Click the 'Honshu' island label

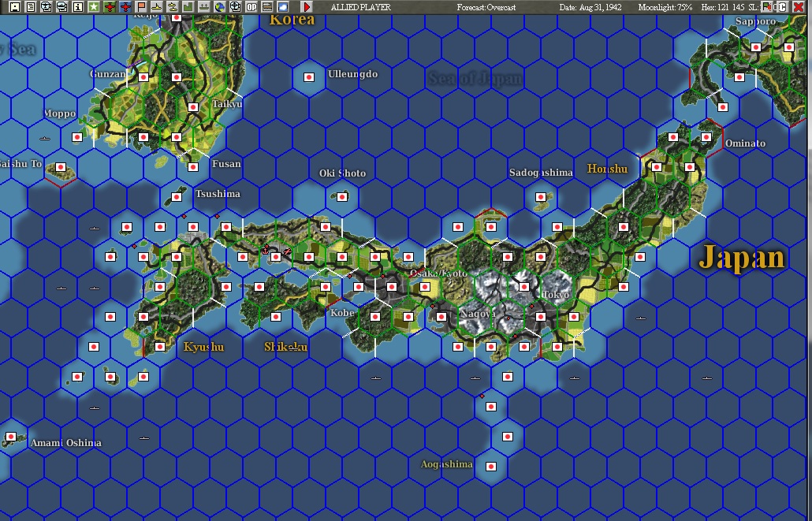point(607,169)
